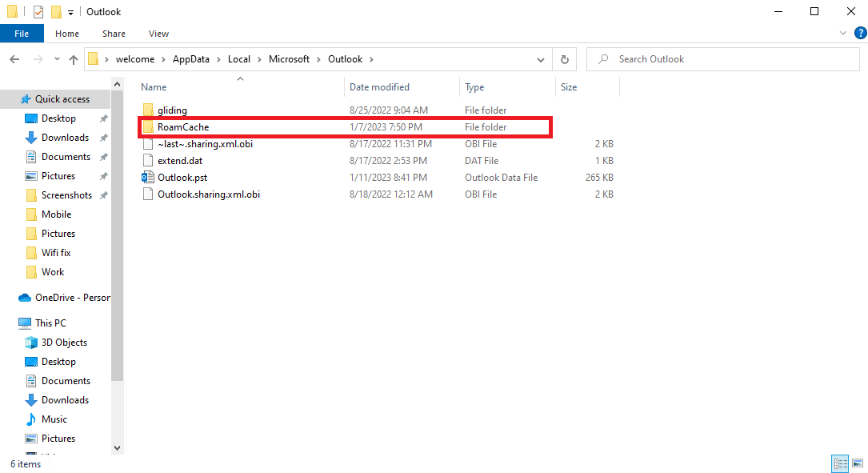868x473 pixels.
Task: Open Music under This PC
Action: (54, 419)
